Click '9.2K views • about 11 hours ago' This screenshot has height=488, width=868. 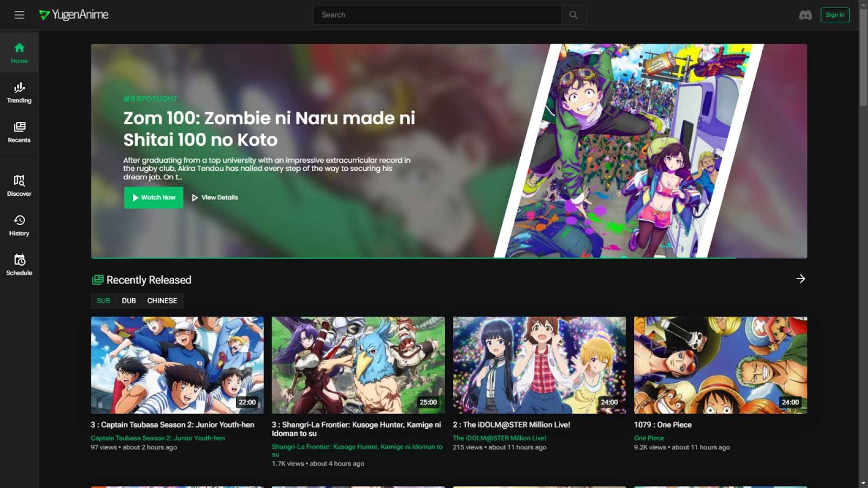click(x=682, y=447)
